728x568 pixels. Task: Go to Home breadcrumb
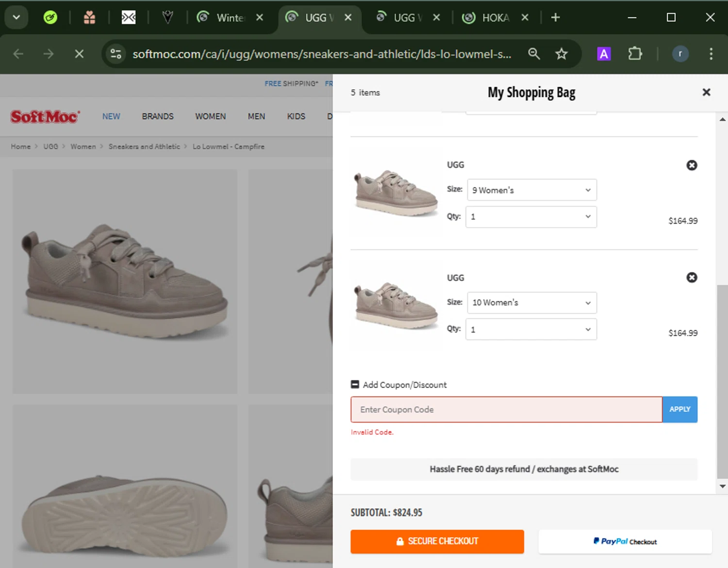[20, 146]
